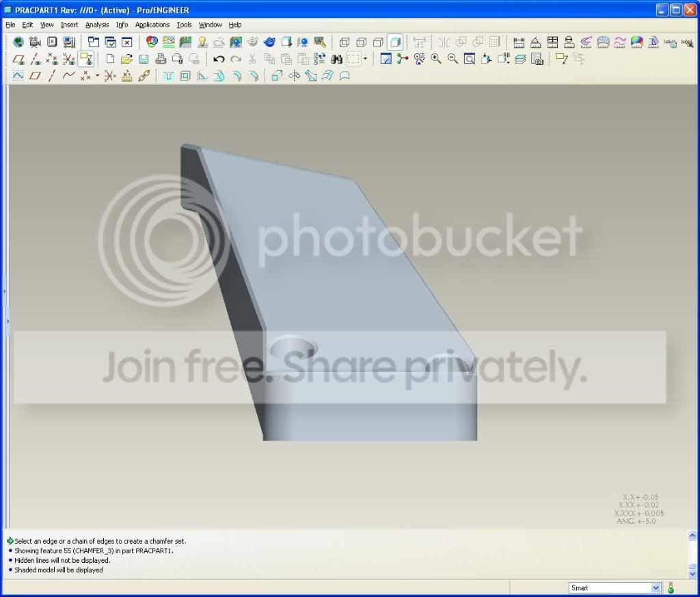
Task: Create a datum plane
Action: point(36,76)
